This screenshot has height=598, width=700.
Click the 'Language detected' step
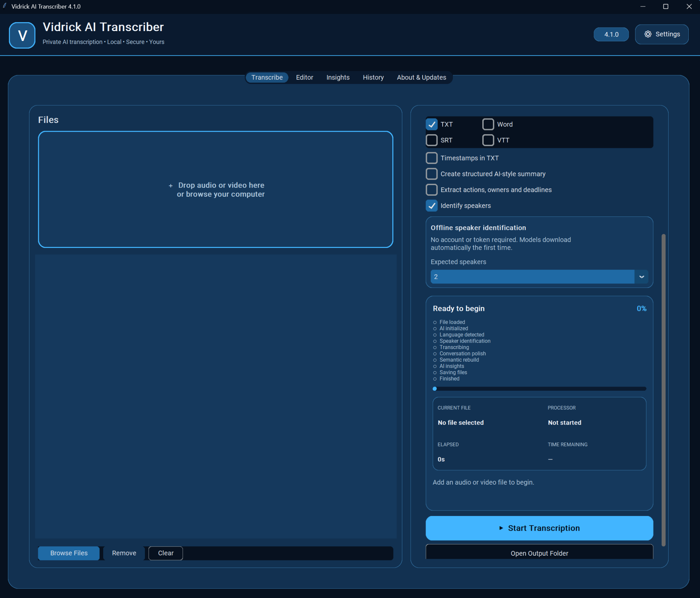(x=462, y=335)
